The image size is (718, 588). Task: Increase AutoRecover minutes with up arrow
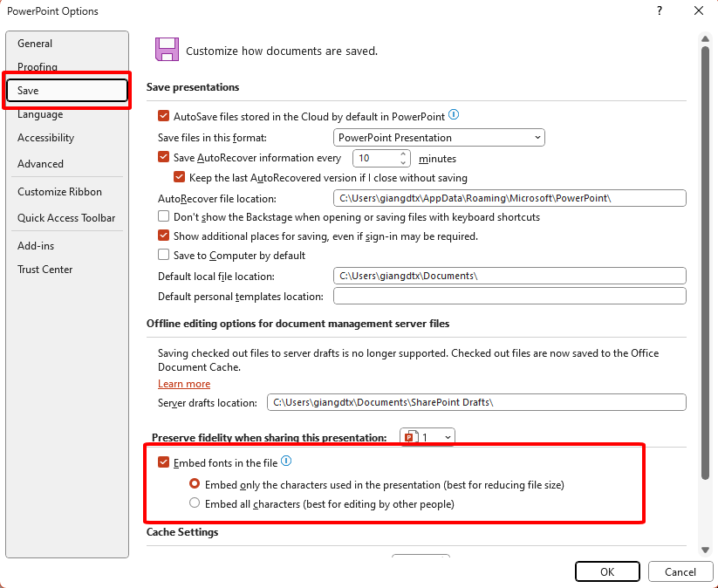pyautogui.click(x=403, y=154)
